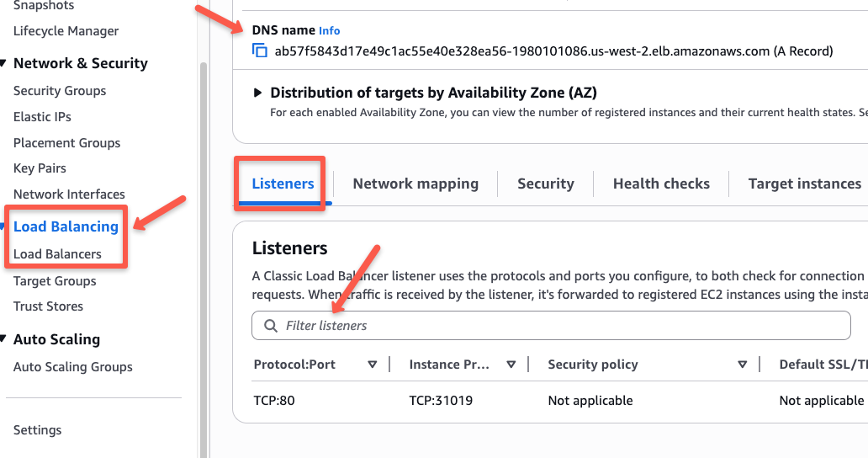
Task: Open the Info link beside DNS name
Action: coord(330,30)
